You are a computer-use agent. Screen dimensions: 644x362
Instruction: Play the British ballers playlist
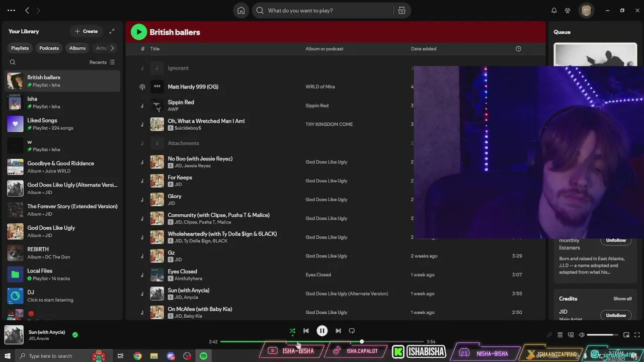pyautogui.click(x=139, y=32)
